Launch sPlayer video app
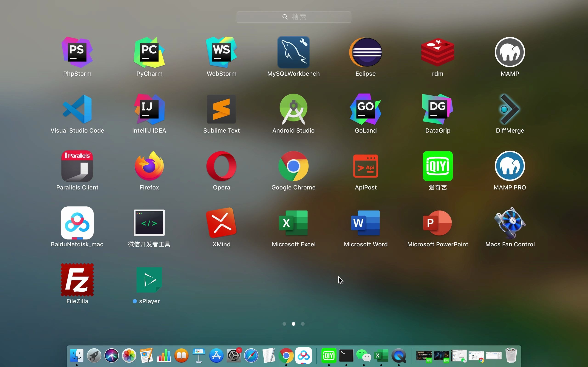 (x=149, y=280)
